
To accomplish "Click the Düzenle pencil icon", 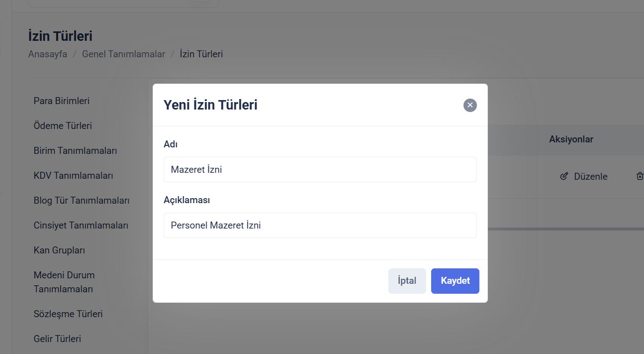I will click(x=564, y=176).
